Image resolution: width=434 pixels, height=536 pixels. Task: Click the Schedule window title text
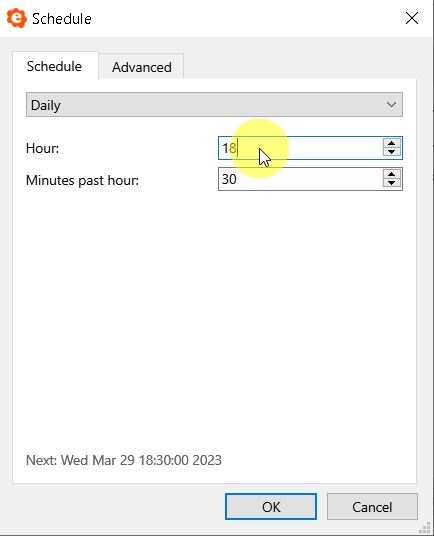[62, 19]
